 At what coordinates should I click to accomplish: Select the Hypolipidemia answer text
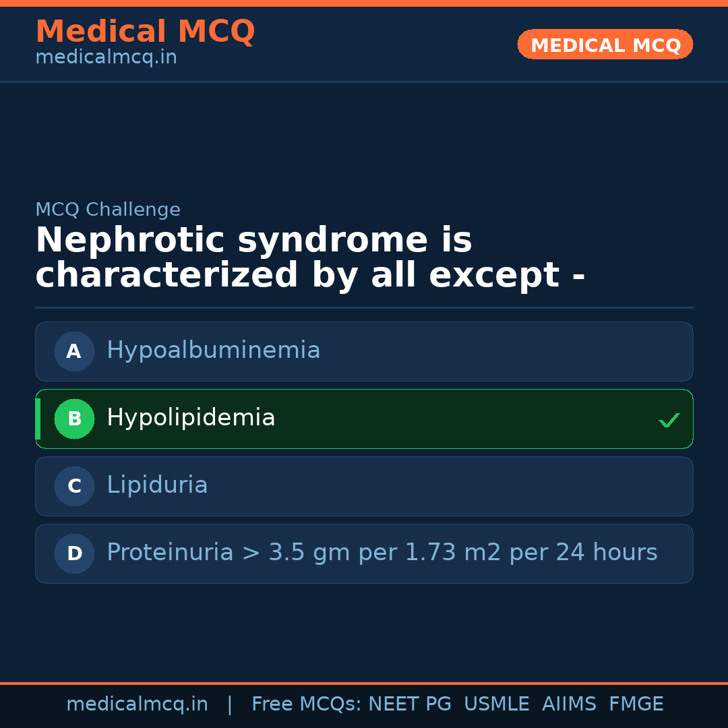pos(191,418)
